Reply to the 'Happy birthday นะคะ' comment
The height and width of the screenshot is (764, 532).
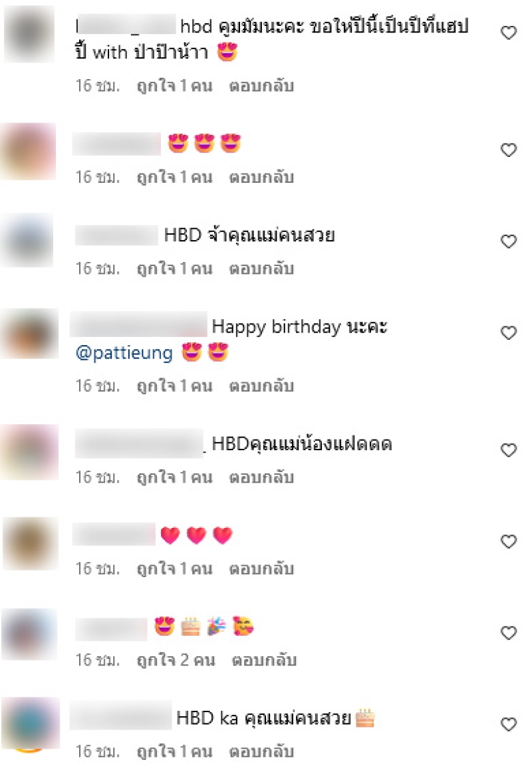[x=261, y=386]
